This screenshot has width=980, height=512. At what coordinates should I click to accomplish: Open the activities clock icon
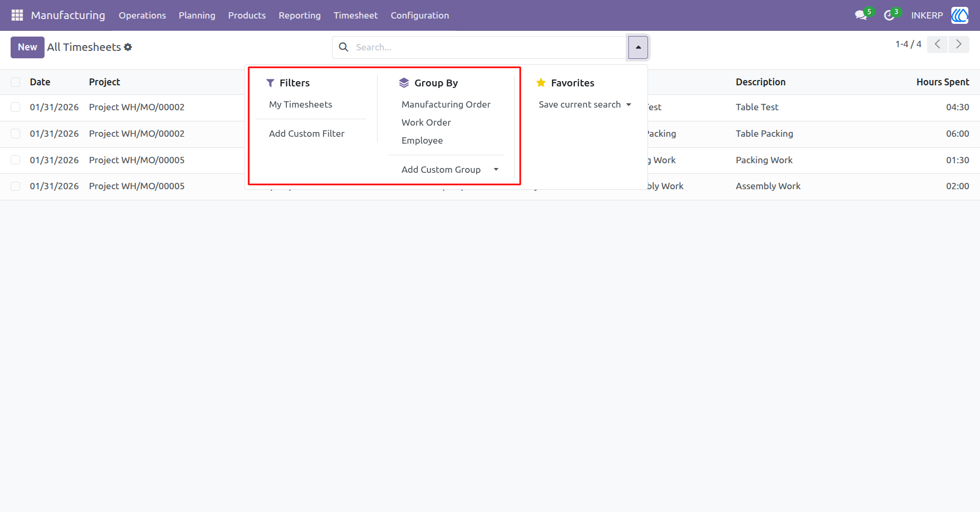point(889,15)
